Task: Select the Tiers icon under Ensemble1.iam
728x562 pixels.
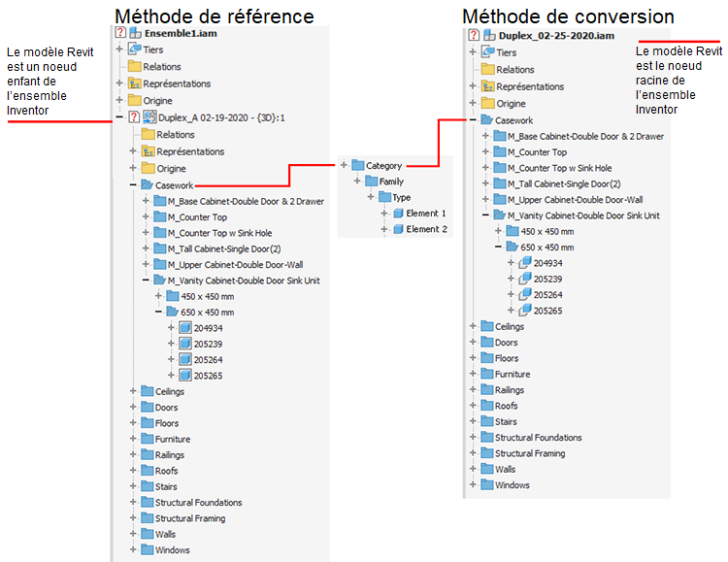Action: click(x=135, y=49)
